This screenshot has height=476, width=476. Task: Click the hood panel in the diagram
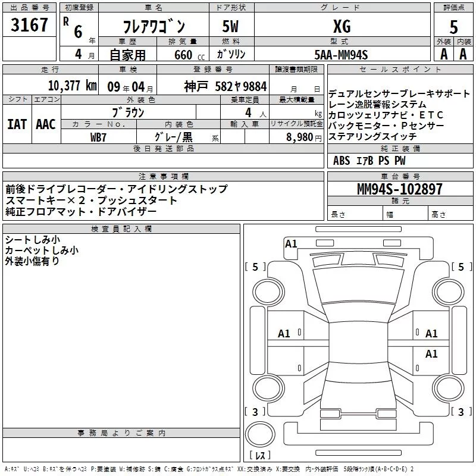tap(358, 285)
